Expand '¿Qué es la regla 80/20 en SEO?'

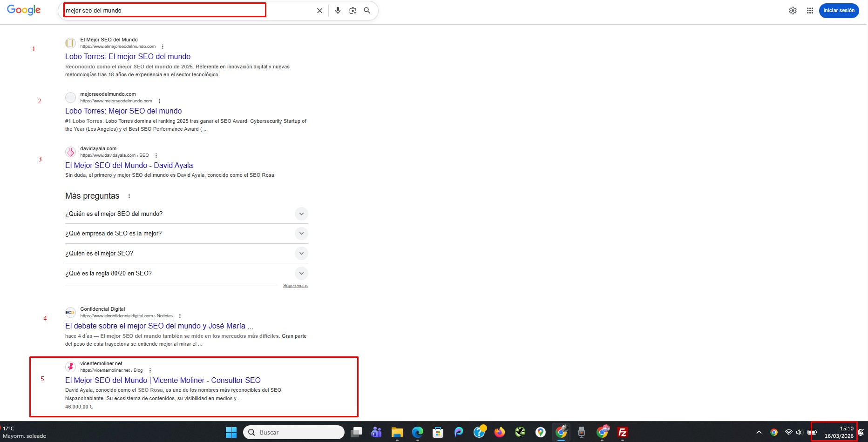click(301, 274)
